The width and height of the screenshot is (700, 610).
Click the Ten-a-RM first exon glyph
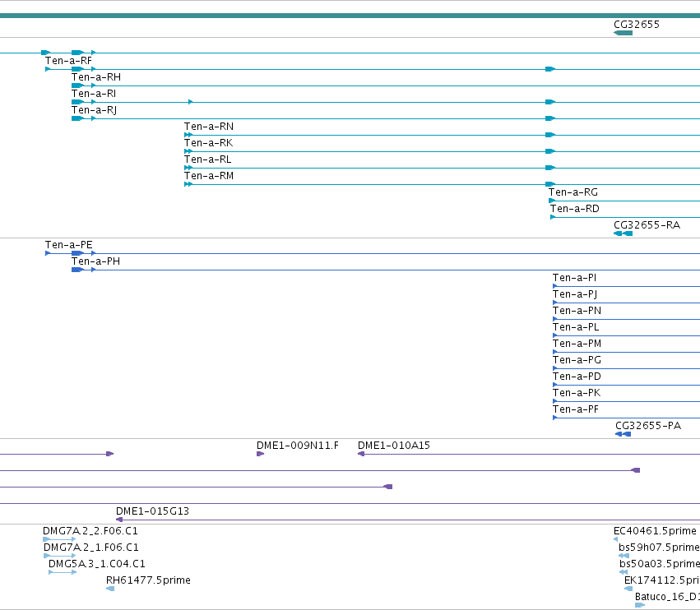point(188,184)
